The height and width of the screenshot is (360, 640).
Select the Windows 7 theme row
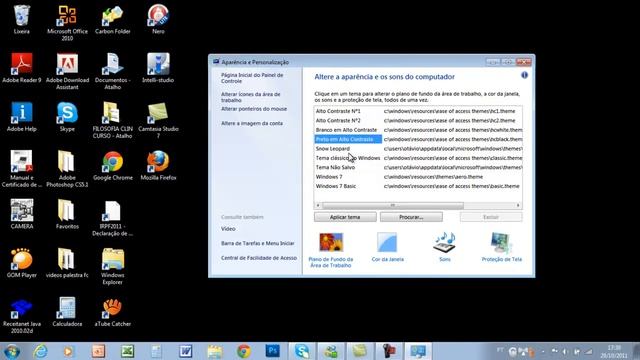[x=418, y=177]
